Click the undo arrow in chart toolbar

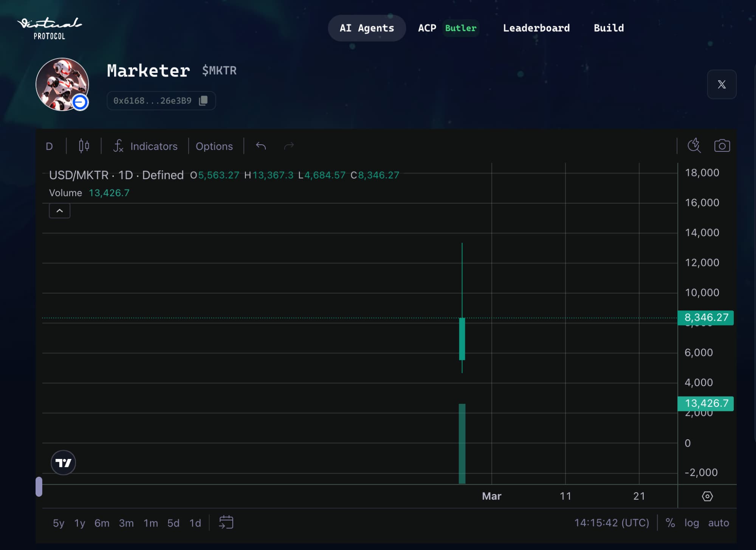(261, 146)
